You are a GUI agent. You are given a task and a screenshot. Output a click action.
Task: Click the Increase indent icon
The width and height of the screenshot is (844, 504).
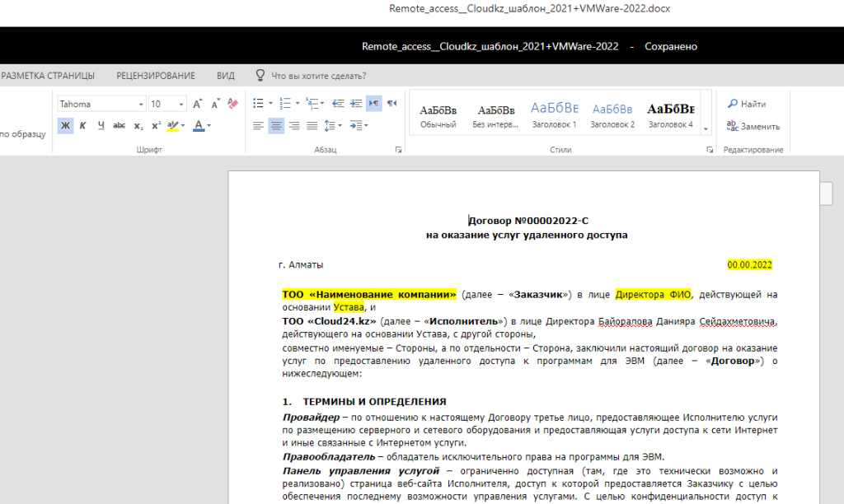(x=356, y=103)
